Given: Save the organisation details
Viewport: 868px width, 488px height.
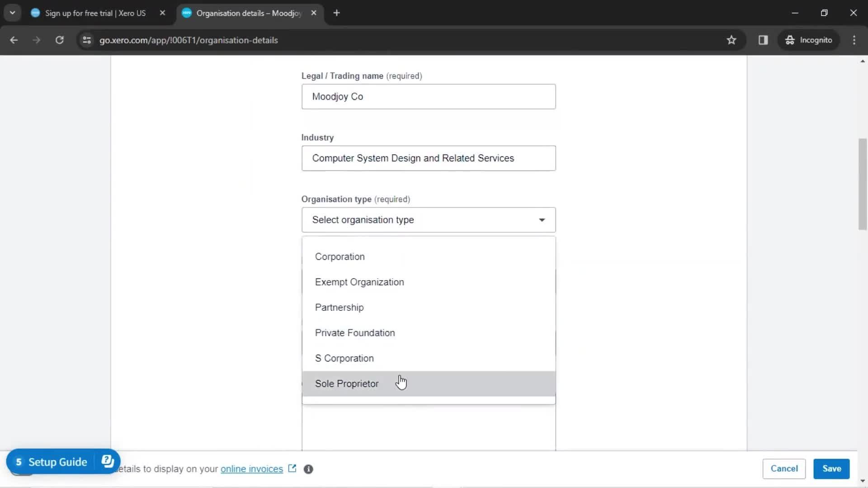Looking at the screenshot, I should (831, 469).
